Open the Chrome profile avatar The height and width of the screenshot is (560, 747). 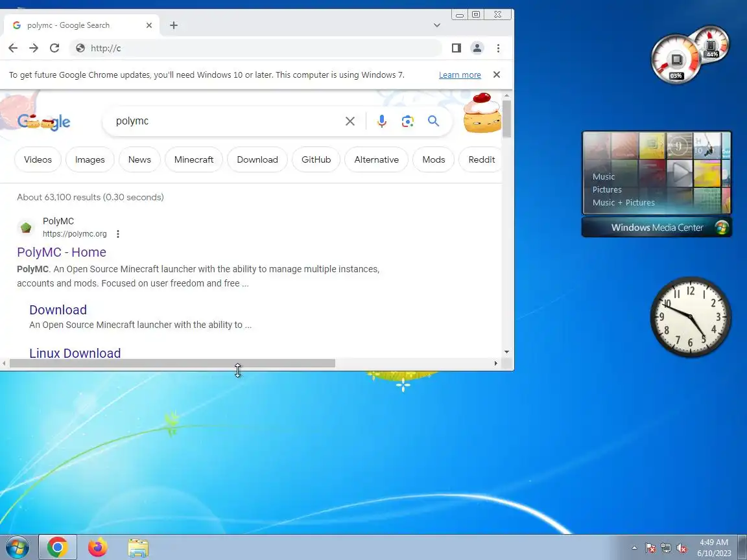(477, 48)
